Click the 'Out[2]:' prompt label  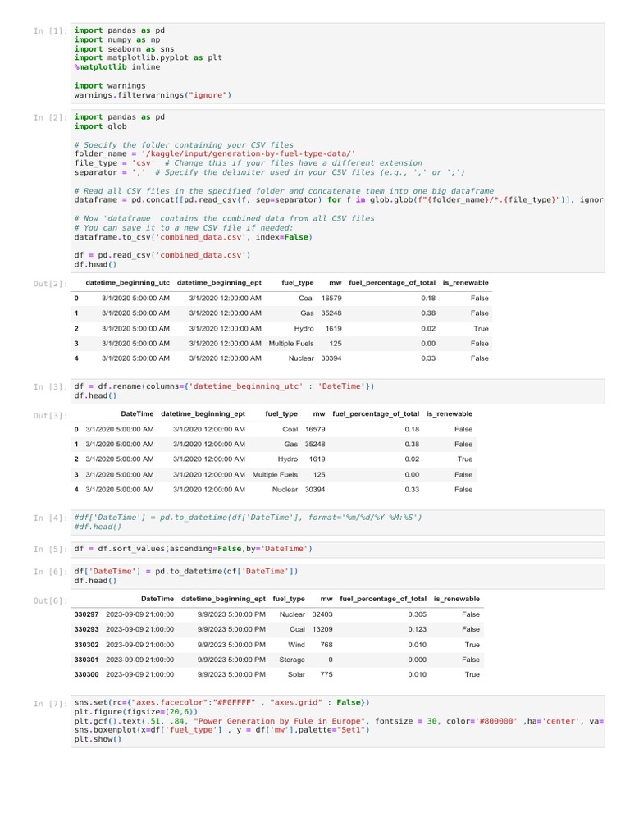point(50,284)
